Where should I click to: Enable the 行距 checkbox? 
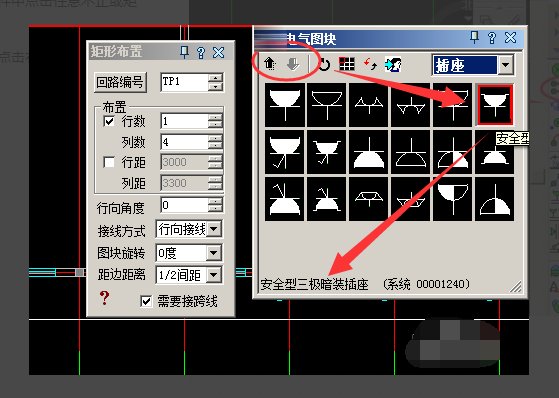click(x=109, y=162)
